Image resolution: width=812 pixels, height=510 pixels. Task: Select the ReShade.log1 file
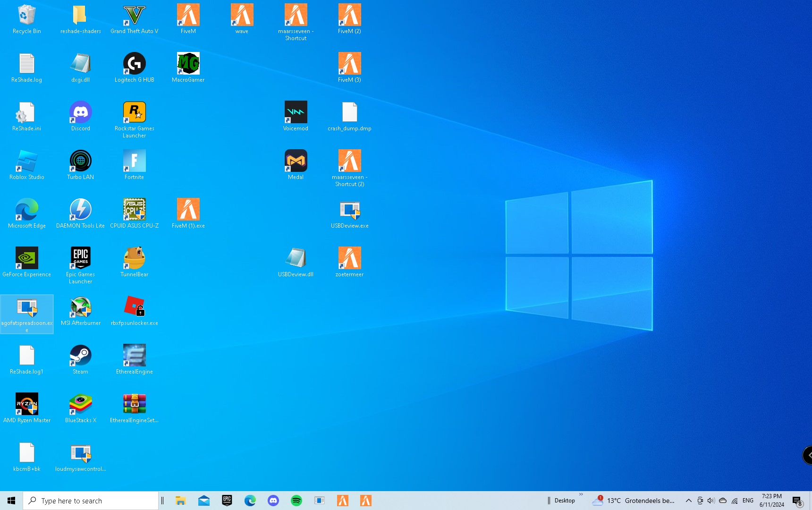(27, 359)
